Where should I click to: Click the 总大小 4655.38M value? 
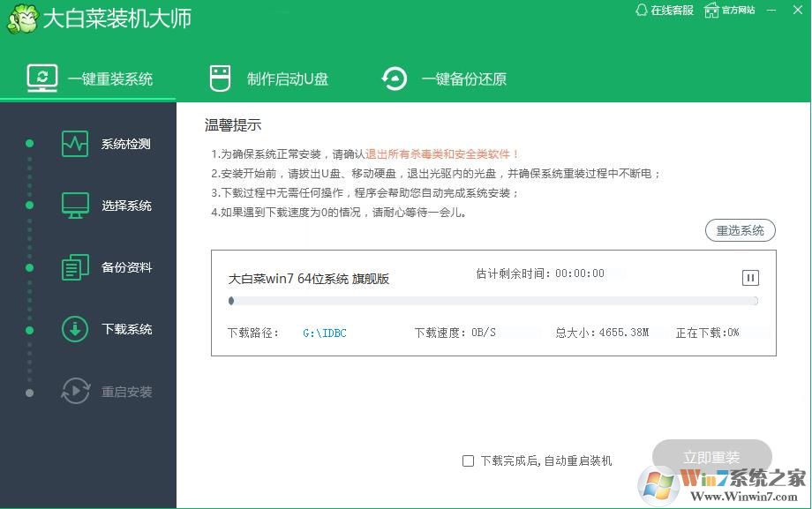[x=623, y=333]
